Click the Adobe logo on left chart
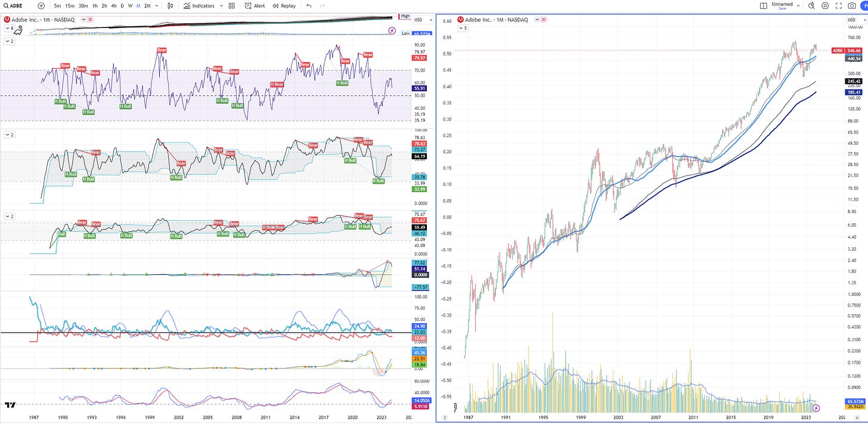The width and height of the screenshot is (868, 424). (x=7, y=20)
